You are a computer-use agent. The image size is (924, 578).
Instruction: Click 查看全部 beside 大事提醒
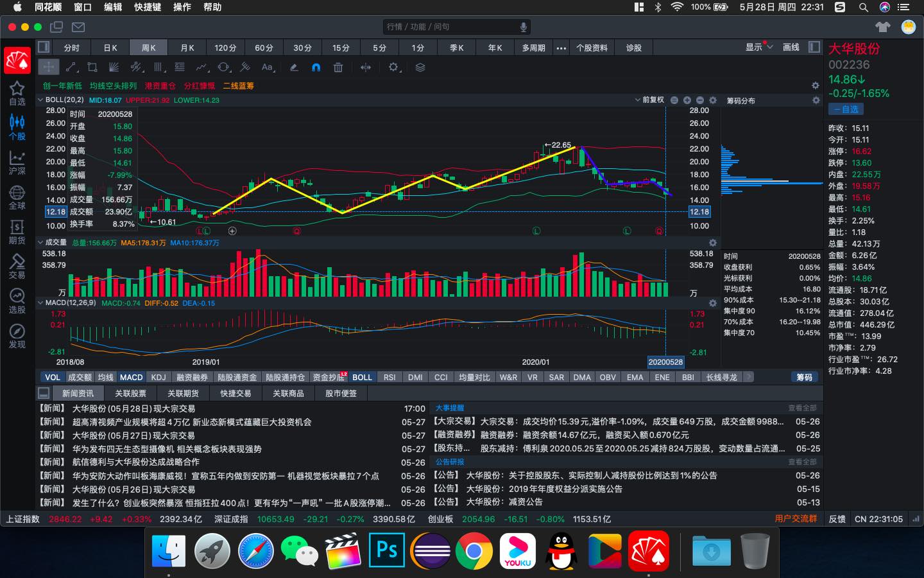pos(803,408)
